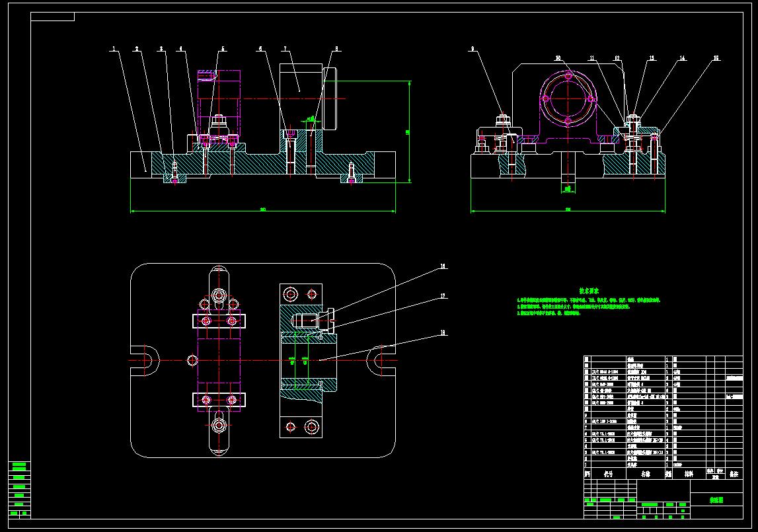Click part balloon number 9
758x532 pixels.
(x=473, y=49)
